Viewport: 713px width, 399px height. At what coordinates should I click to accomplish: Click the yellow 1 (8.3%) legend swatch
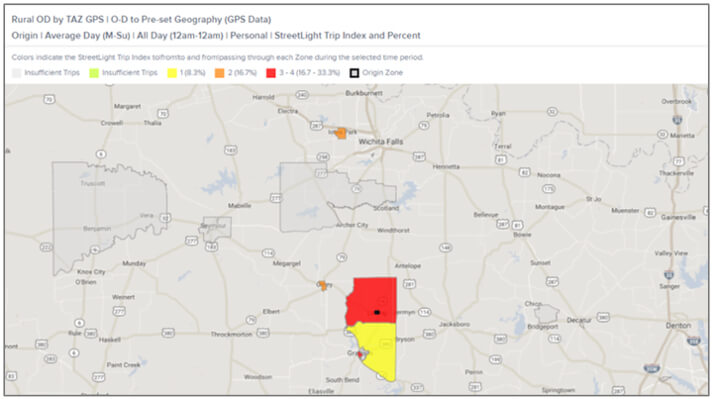[172, 73]
